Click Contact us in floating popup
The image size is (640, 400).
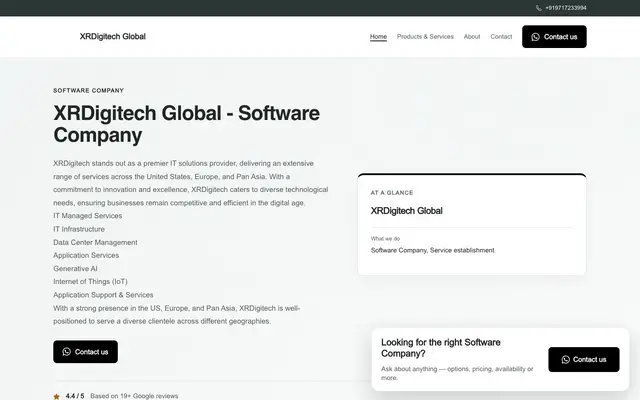[584, 360]
